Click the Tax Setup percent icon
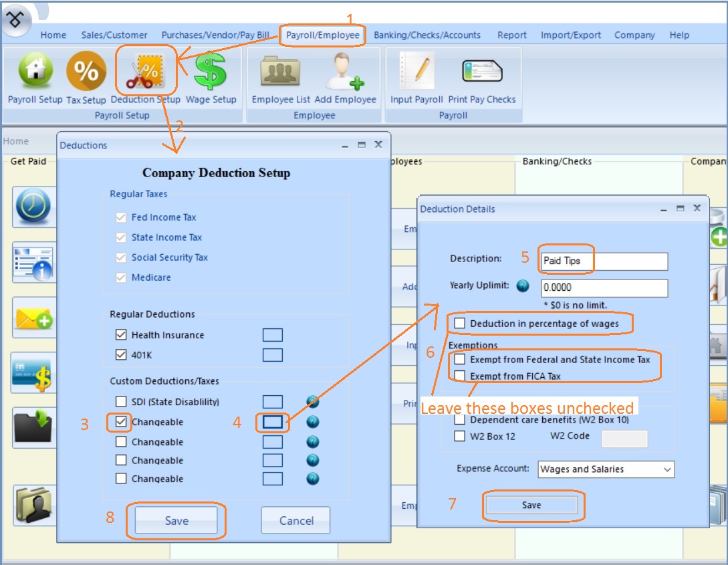The image size is (728, 565). 86,72
